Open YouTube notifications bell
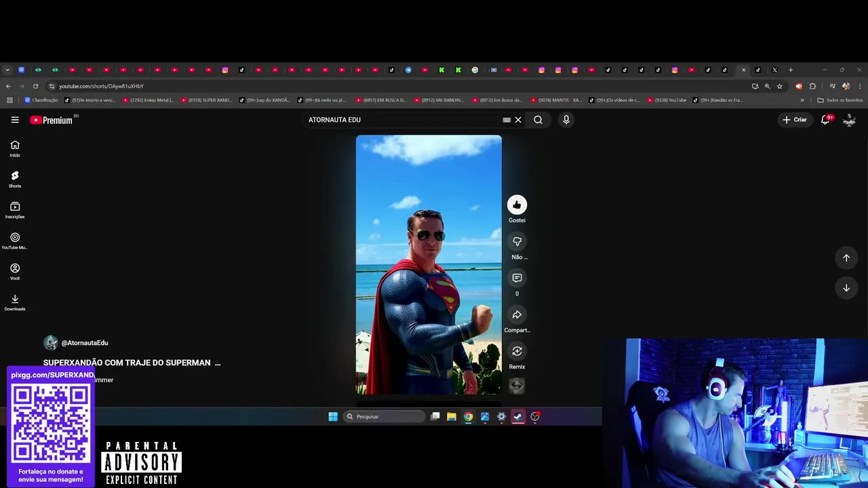 click(x=825, y=120)
